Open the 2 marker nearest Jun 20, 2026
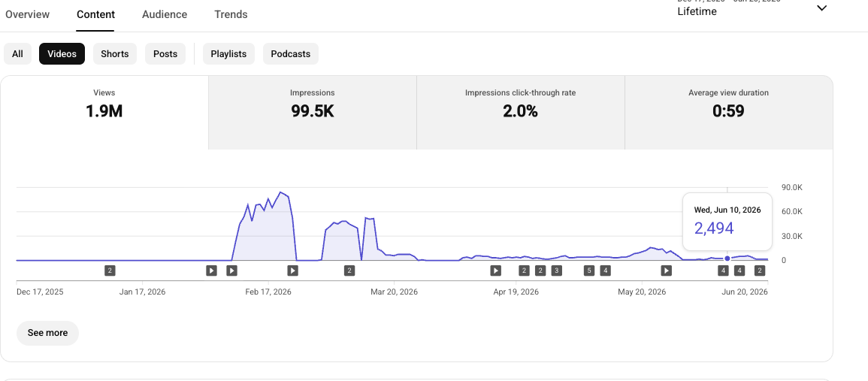 click(760, 271)
